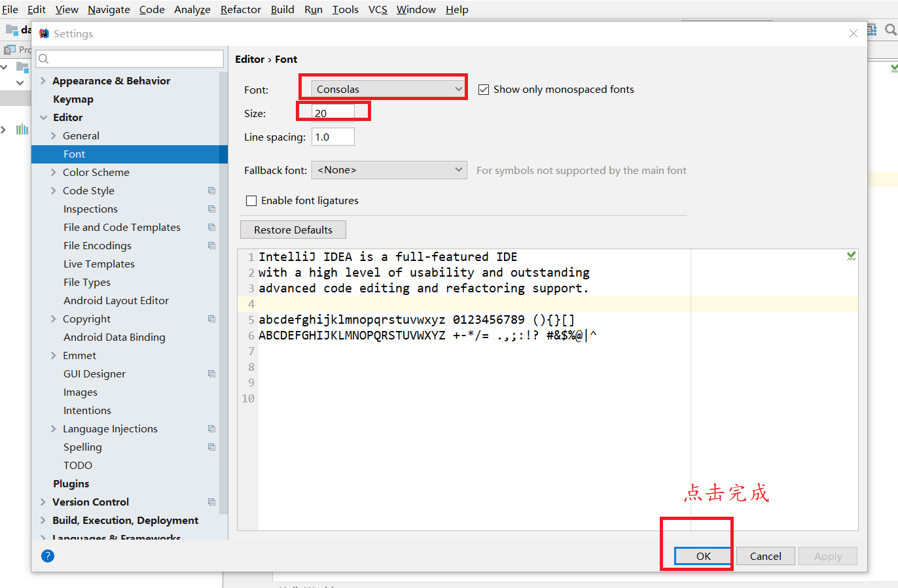
Task: Select Android Data Binding item
Action: coord(115,337)
